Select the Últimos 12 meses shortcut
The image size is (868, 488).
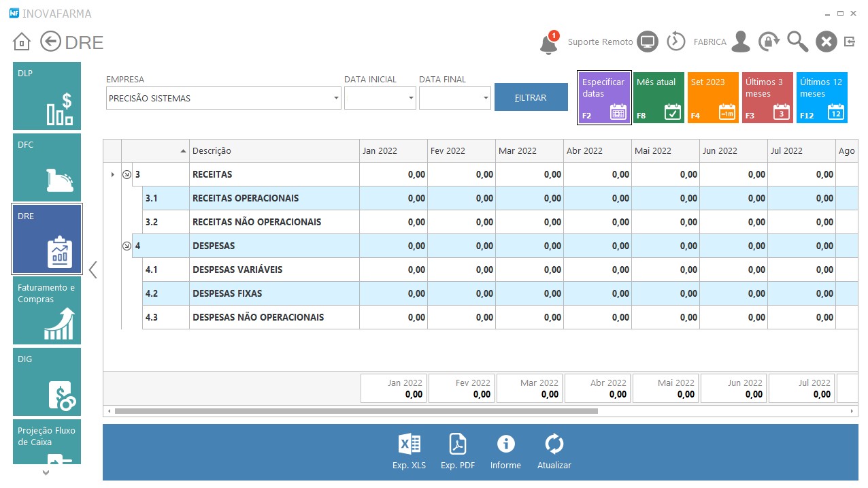(x=822, y=98)
